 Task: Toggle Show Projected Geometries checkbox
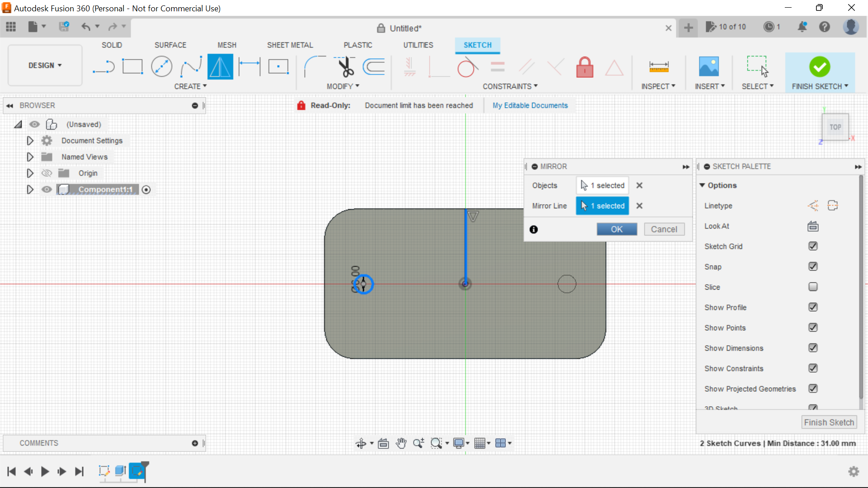(813, 389)
